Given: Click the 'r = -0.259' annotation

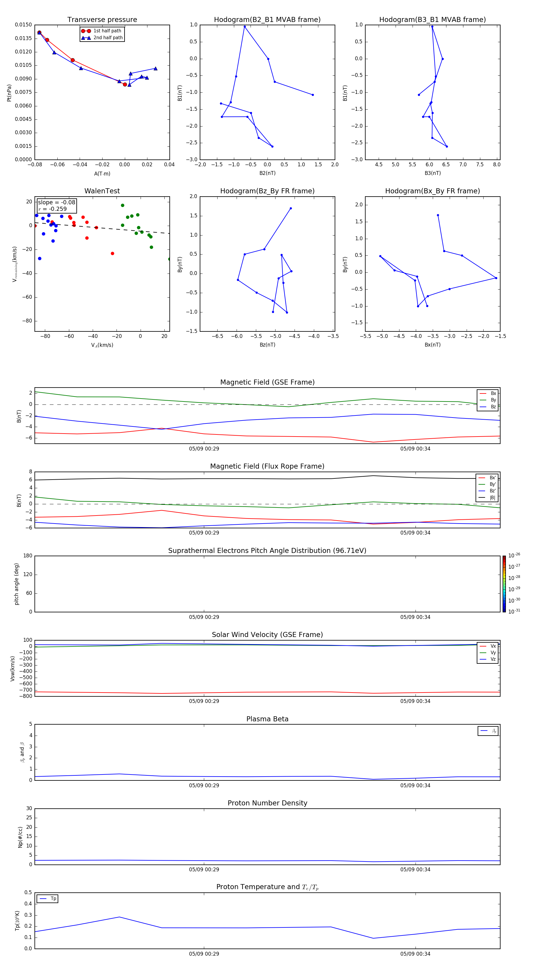Looking at the screenshot, I should 52,209.
